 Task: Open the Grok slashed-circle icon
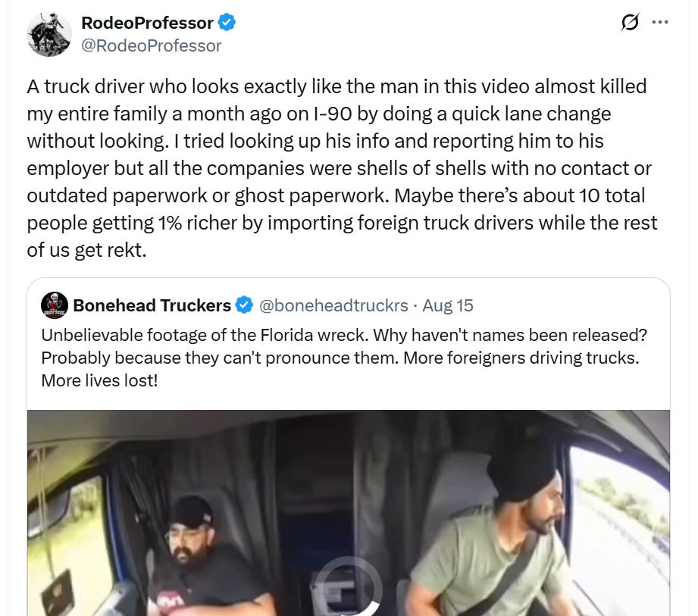pyautogui.click(x=630, y=22)
